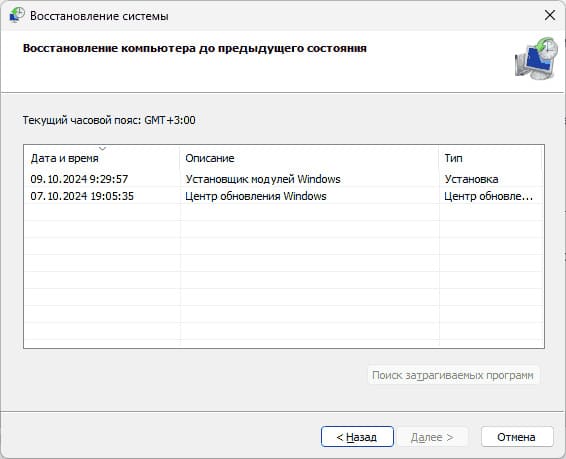Click the System Restore icon in title bar
The image size is (566, 459).
point(17,15)
